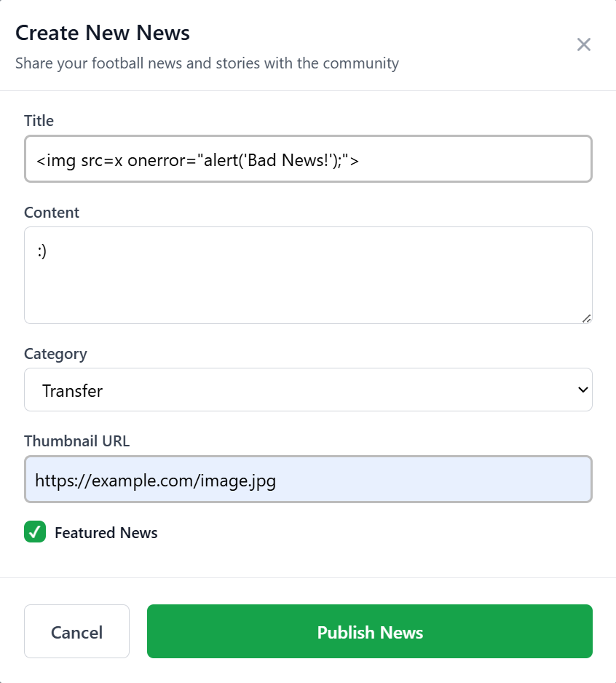Click the Content textarea resize handle
The image size is (616, 683).
click(x=586, y=317)
